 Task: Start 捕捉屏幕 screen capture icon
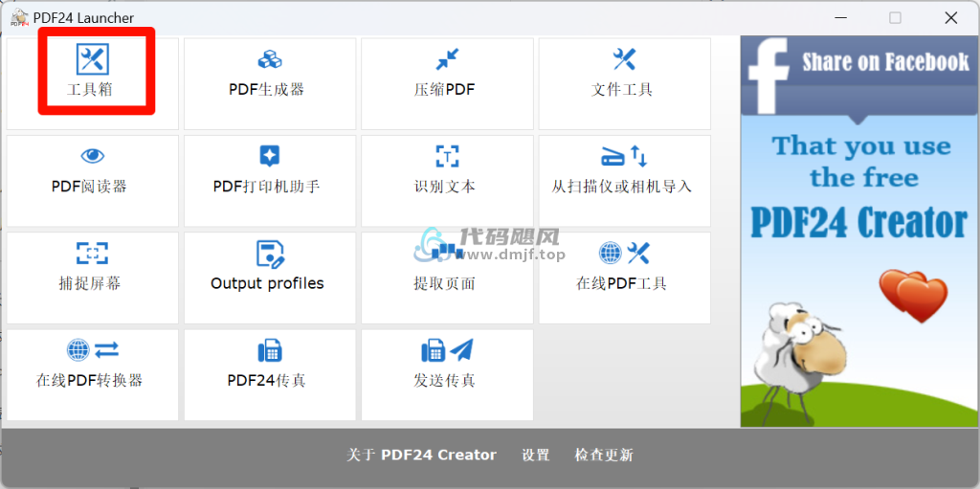[93, 254]
